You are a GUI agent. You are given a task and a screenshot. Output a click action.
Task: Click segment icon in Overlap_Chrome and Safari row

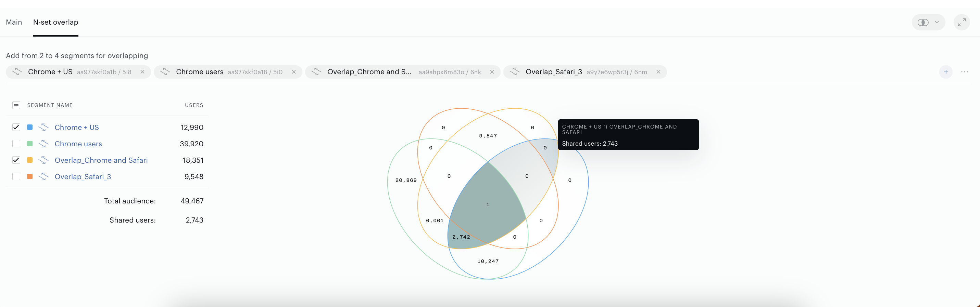pyautogui.click(x=43, y=160)
